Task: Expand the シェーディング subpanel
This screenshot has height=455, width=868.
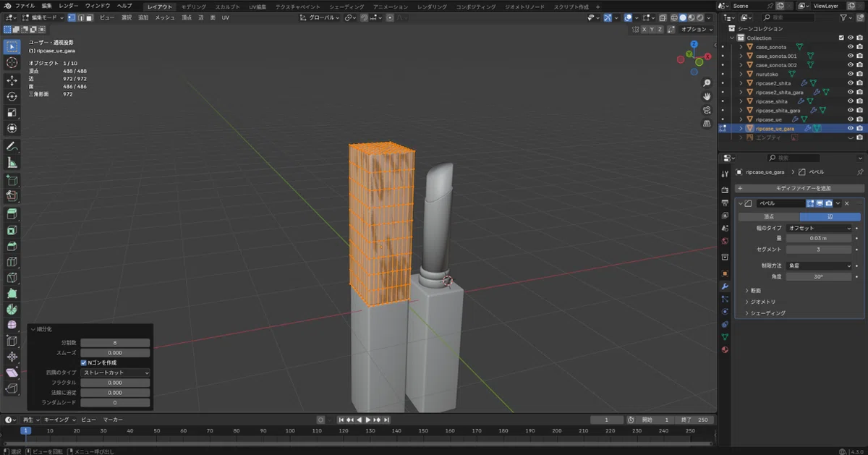Action: click(765, 313)
